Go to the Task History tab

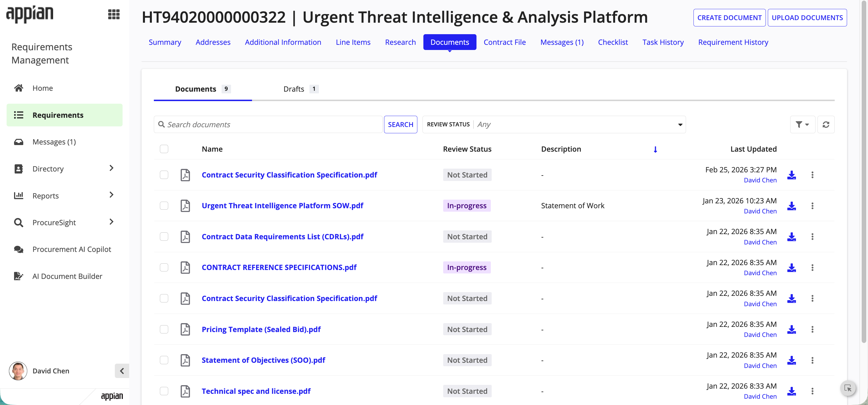pyautogui.click(x=663, y=42)
